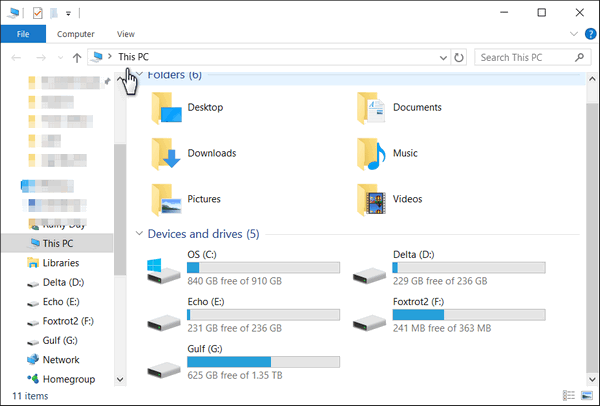
Task: Click the OS (C:) storage usage bar
Action: click(x=263, y=267)
